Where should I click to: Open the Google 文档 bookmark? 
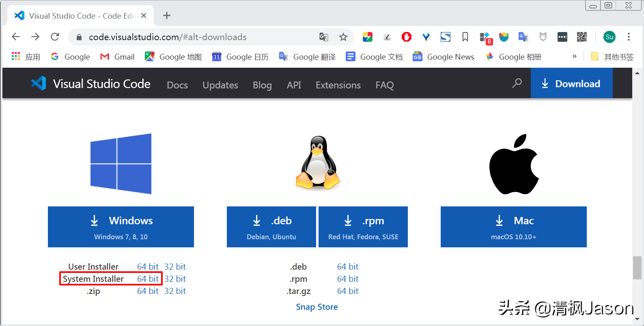pos(374,57)
